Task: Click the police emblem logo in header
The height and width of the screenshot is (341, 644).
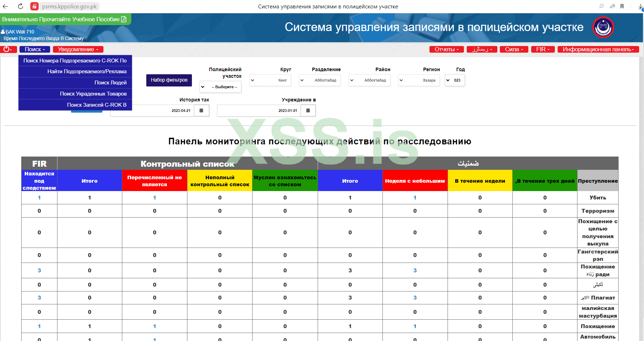Action: click(x=603, y=27)
